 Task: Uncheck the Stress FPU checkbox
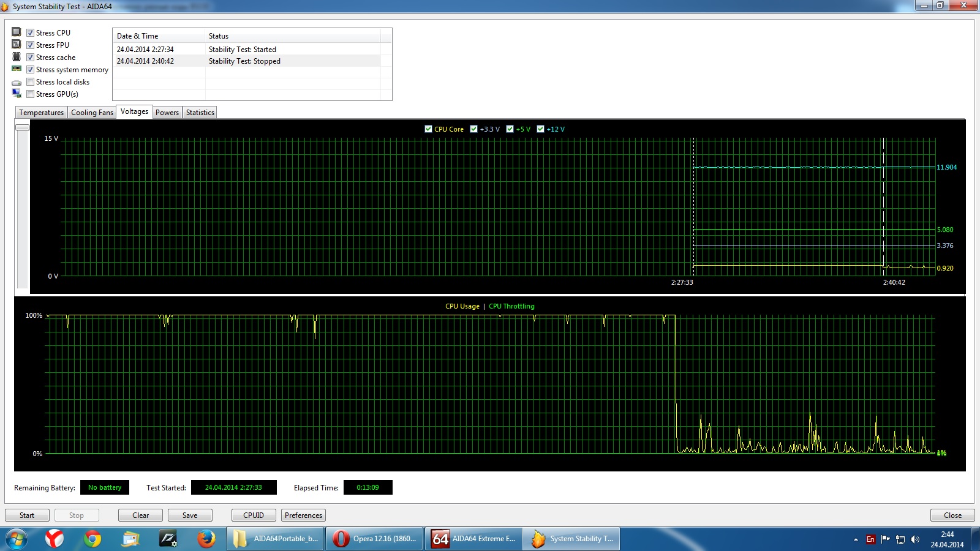[x=30, y=45]
